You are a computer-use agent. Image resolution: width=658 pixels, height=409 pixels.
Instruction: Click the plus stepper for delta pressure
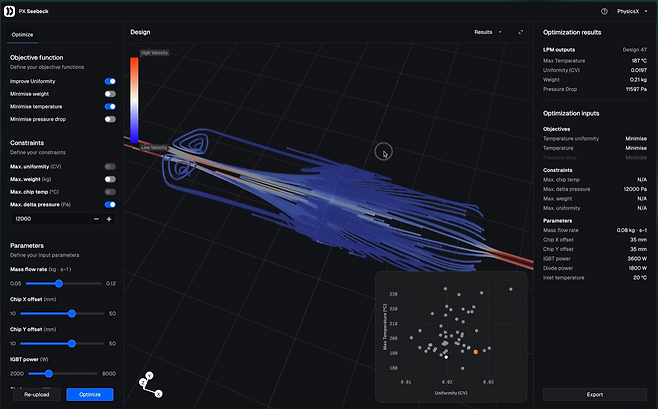(x=109, y=218)
